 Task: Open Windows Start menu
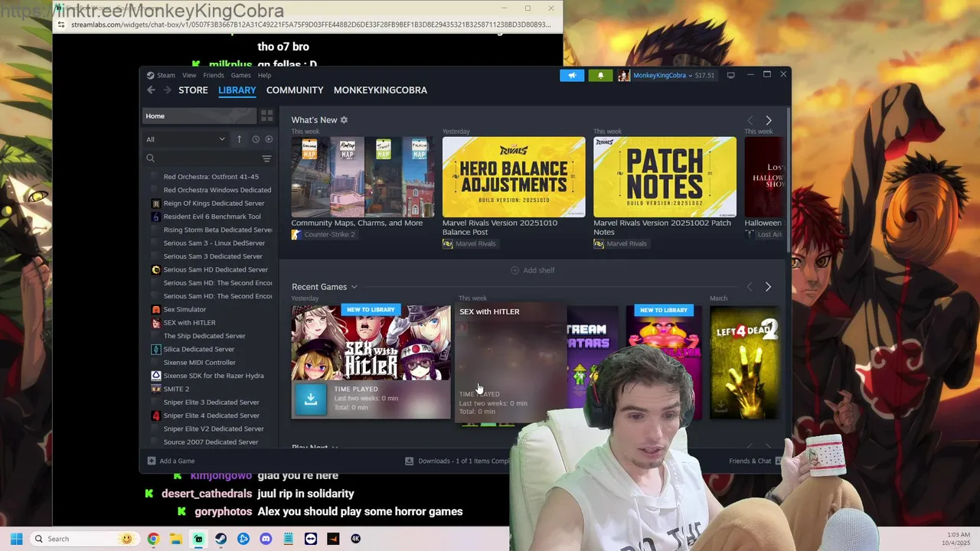(x=16, y=539)
